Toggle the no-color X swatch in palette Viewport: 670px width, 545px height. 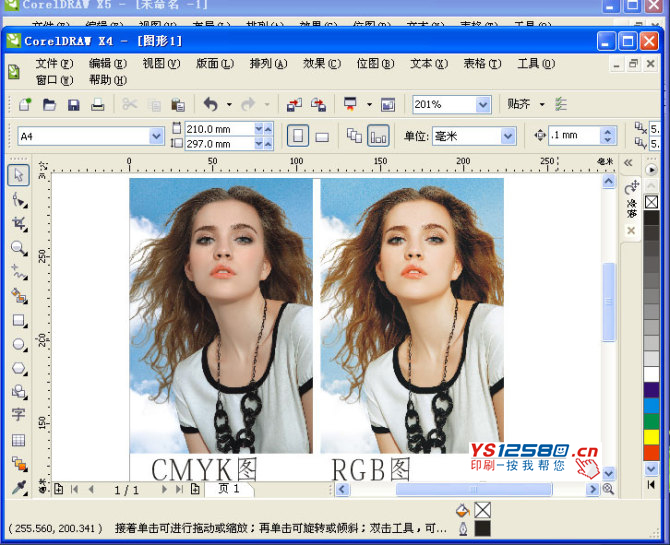(651, 203)
